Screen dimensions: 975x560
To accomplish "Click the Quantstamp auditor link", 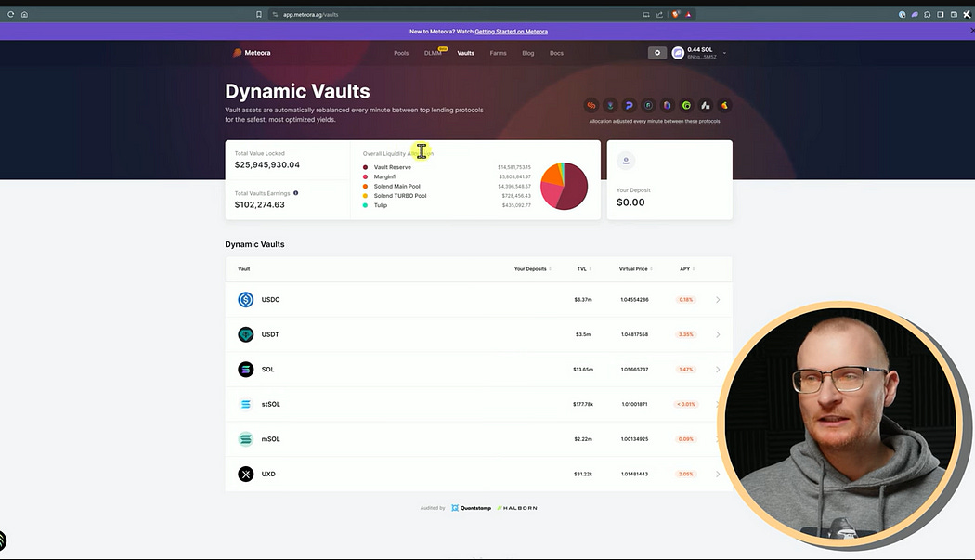I will [x=472, y=508].
